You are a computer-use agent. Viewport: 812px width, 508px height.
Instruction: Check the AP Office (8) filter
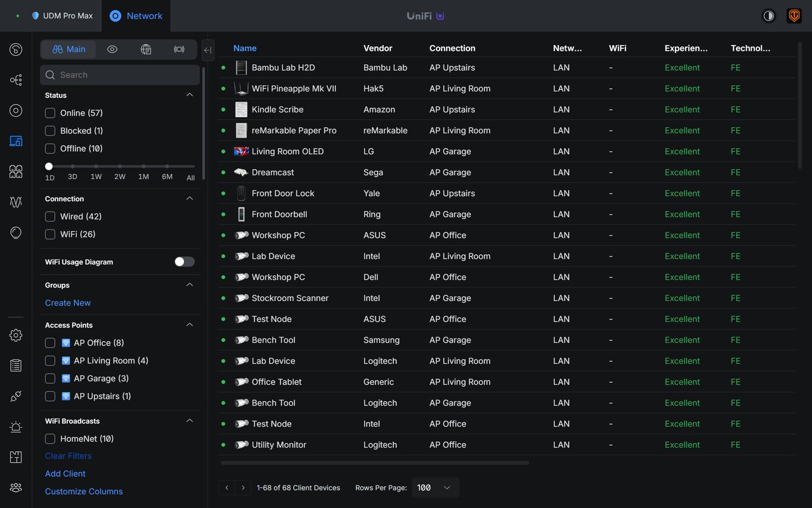[x=50, y=343]
